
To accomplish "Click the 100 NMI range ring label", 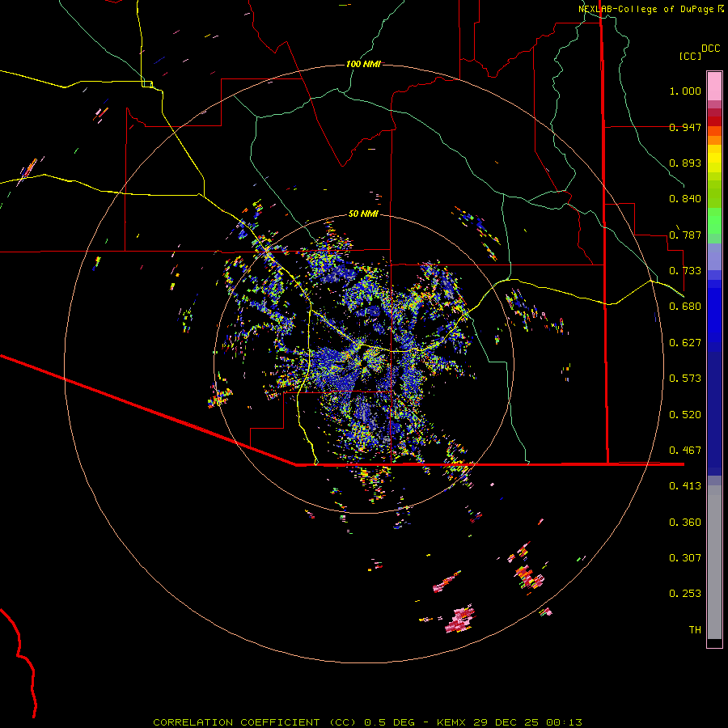I will pyautogui.click(x=363, y=64).
